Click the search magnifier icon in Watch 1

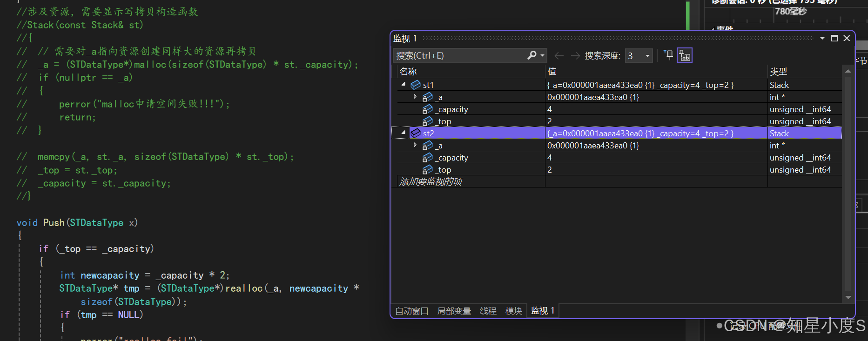click(532, 55)
